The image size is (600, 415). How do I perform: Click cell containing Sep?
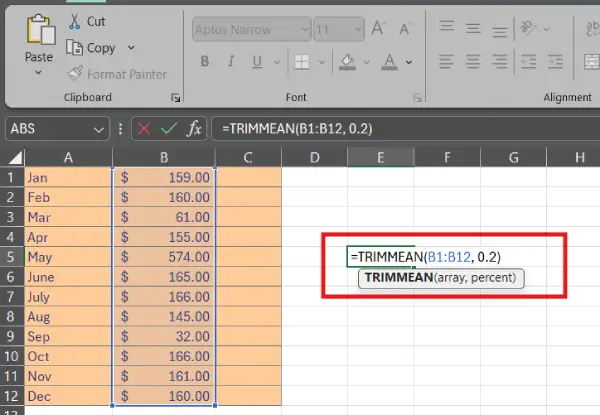coord(68,336)
